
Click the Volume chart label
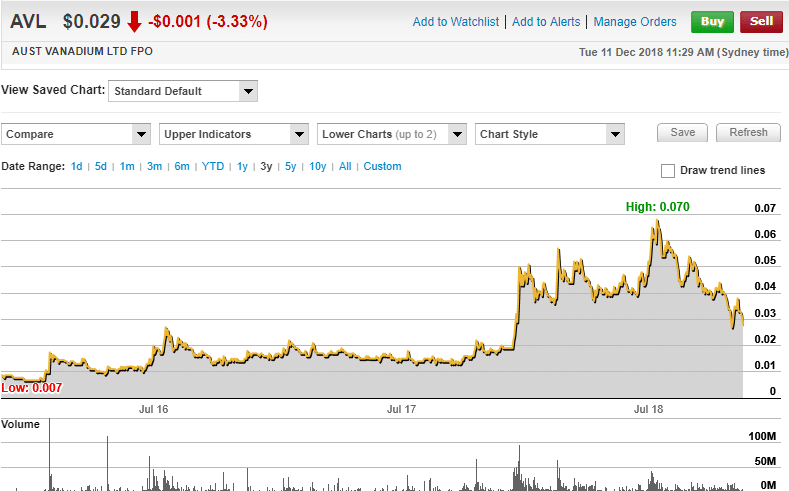coord(20,424)
